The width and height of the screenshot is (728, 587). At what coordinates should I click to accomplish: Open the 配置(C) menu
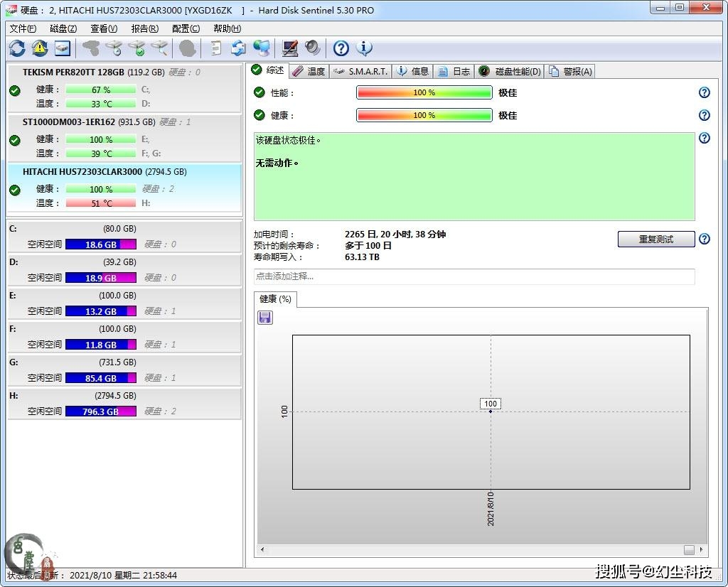[x=186, y=28]
